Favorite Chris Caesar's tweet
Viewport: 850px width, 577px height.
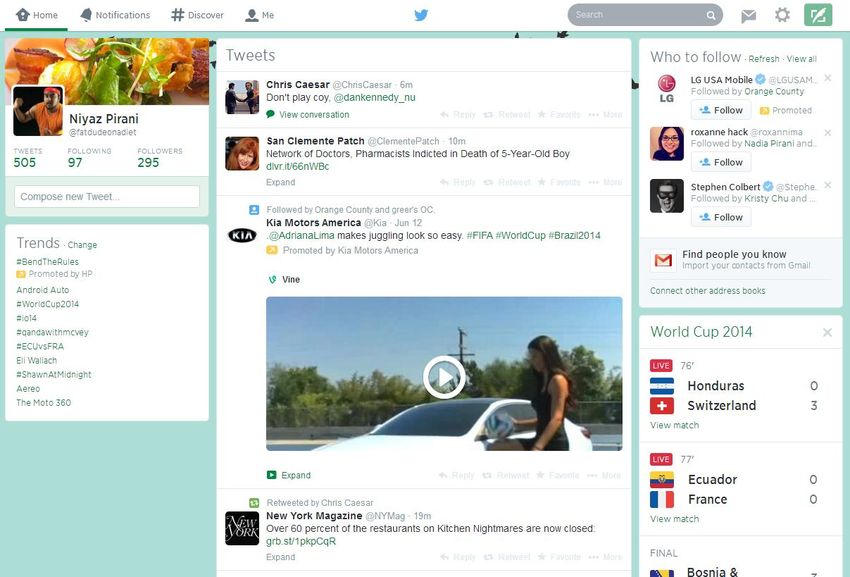559,114
